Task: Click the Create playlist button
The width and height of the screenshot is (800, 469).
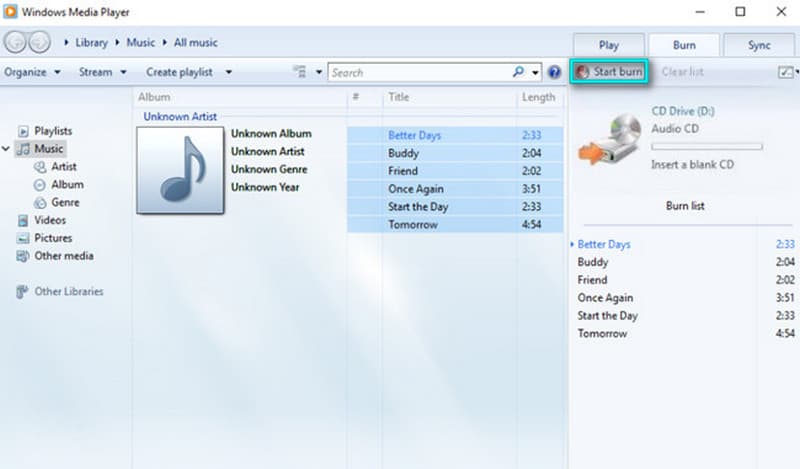Action: pyautogui.click(x=179, y=72)
